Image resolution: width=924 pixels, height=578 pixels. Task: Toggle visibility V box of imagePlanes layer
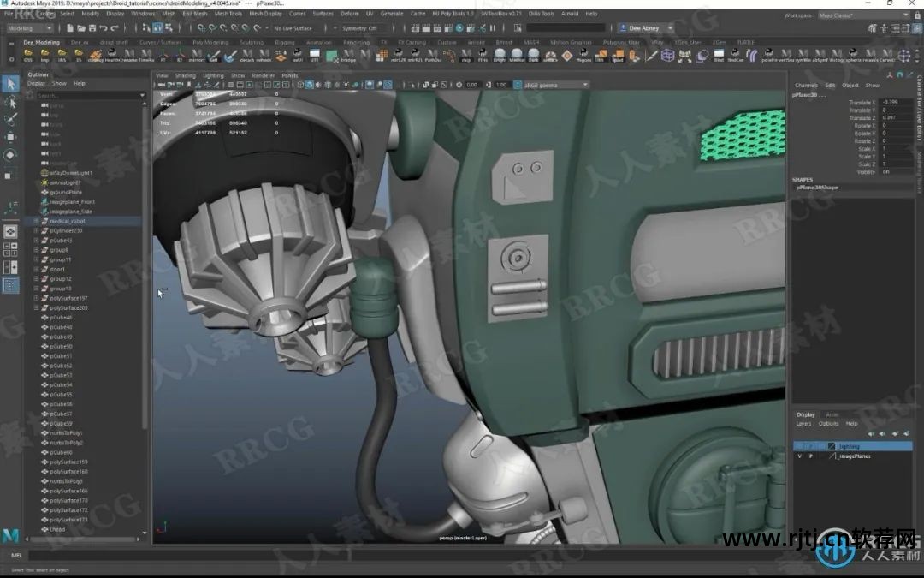tap(800, 456)
